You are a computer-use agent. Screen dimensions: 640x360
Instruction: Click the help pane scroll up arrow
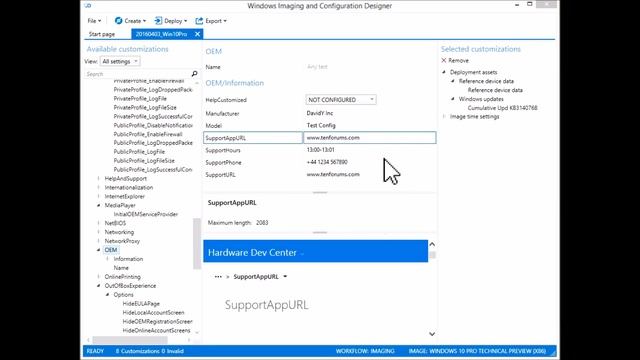pos(432,244)
